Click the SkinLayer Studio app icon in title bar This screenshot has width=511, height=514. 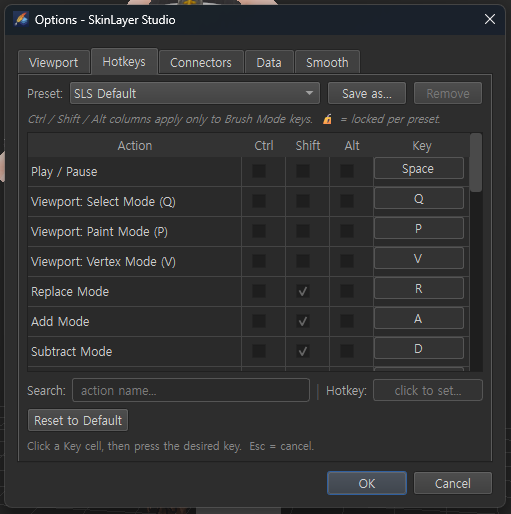[21, 19]
